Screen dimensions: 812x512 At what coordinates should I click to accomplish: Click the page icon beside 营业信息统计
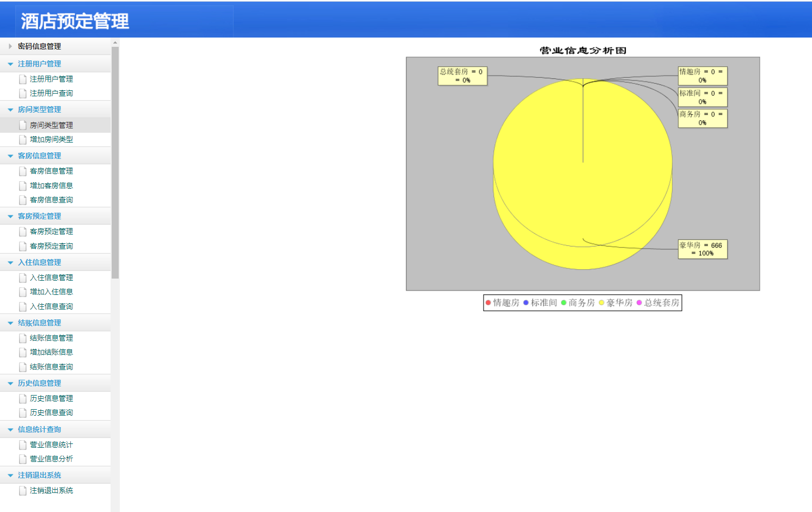pyautogui.click(x=23, y=445)
